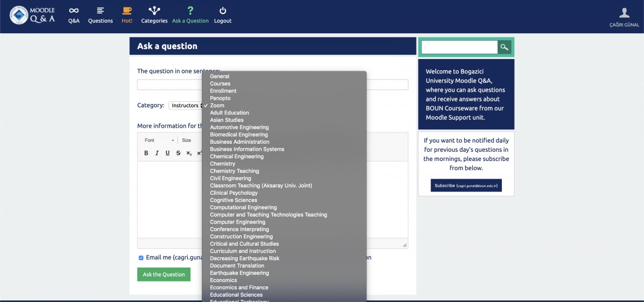Toggle the Email me checkbox
644x302 pixels.
pos(141,257)
